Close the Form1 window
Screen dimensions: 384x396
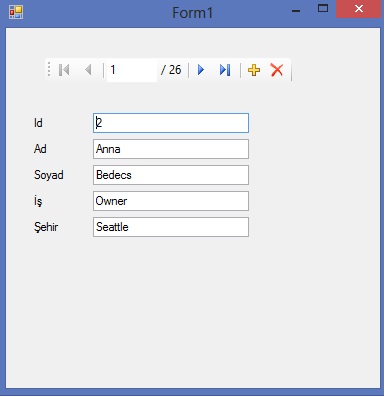point(359,9)
